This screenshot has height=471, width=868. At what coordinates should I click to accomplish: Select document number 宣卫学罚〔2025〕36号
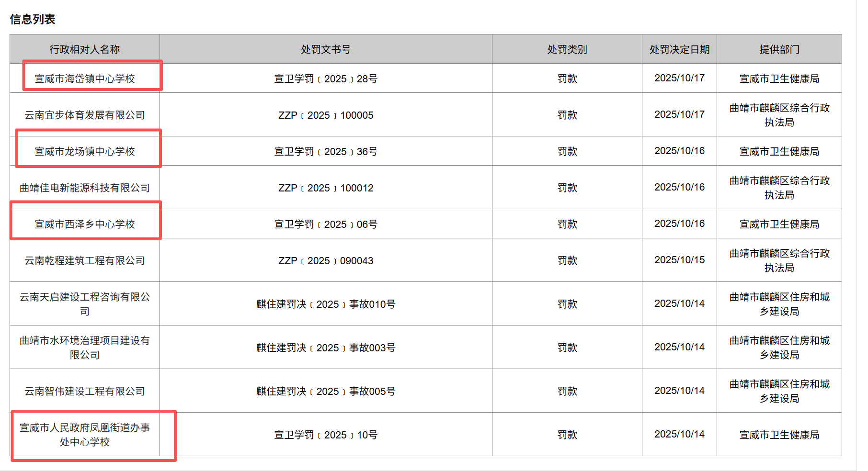(x=326, y=151)
